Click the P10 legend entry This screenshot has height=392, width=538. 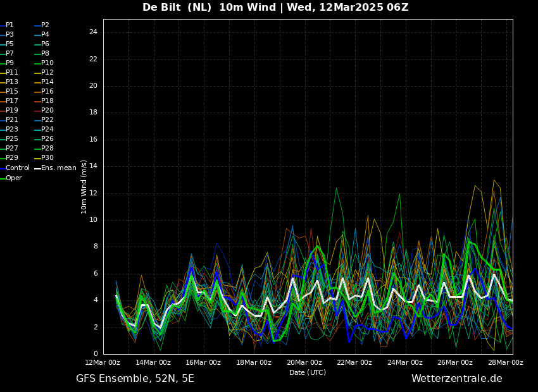47,63
